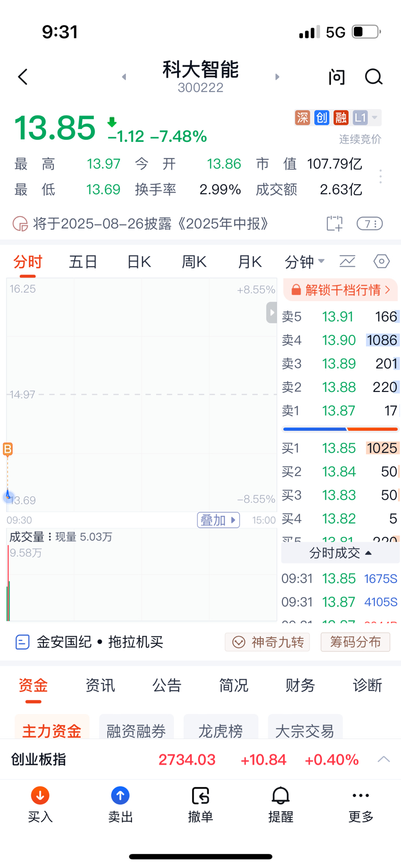401x868 pixels.
Task: Tap the B buy marker on chart
Action: [x=8, y=449]
